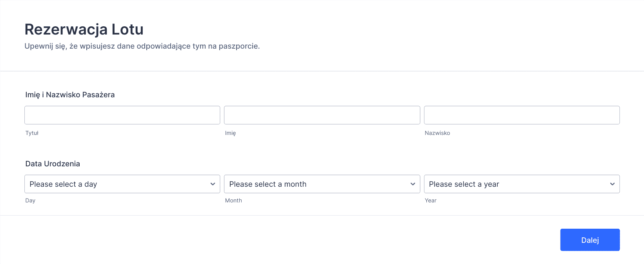Screen dimensions: 644x264
Task: Click the 'Year' sublabel text
Action: tap(430, 200)
